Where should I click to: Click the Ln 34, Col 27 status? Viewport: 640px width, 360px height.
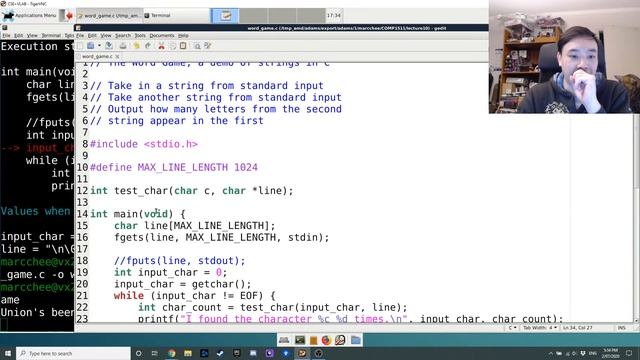(x=577, y=328)
